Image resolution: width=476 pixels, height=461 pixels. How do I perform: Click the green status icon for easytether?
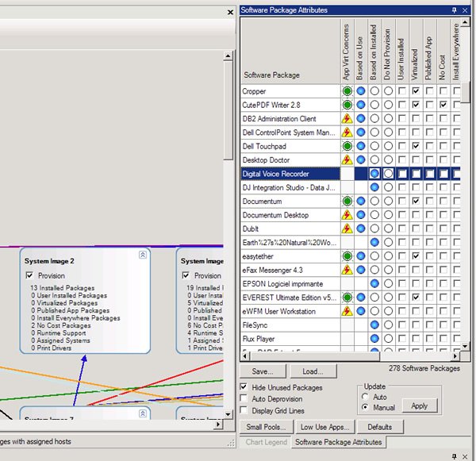347,256
